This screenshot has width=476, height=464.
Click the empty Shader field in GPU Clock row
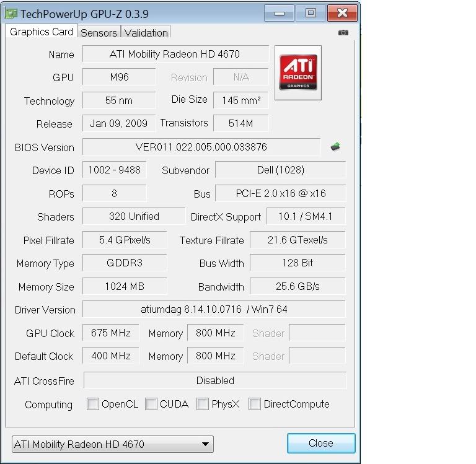tap(317, 333)
